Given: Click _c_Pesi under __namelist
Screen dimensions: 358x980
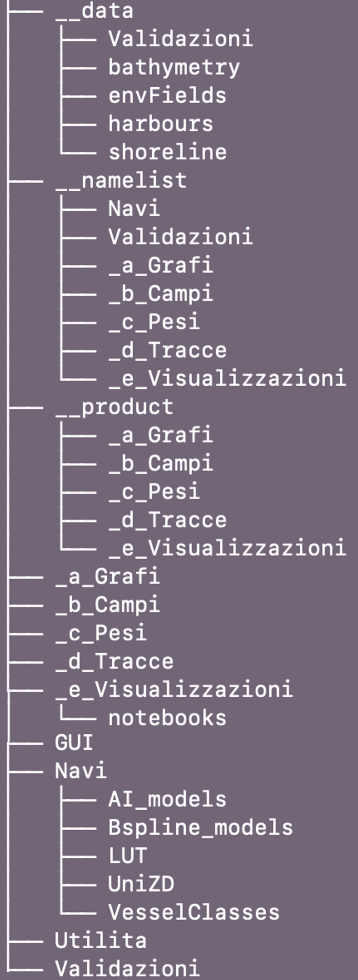Looking at the screenshot, I should coord(154,322).
